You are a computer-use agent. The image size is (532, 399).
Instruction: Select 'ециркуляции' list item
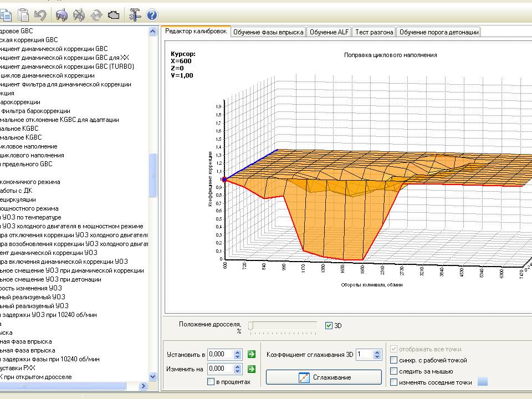click(x=18, y=200)
